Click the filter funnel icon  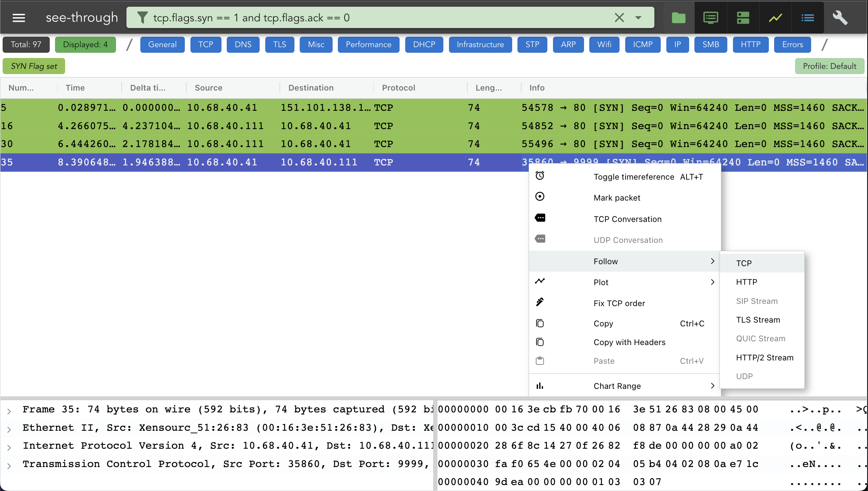tap(142, 18)
